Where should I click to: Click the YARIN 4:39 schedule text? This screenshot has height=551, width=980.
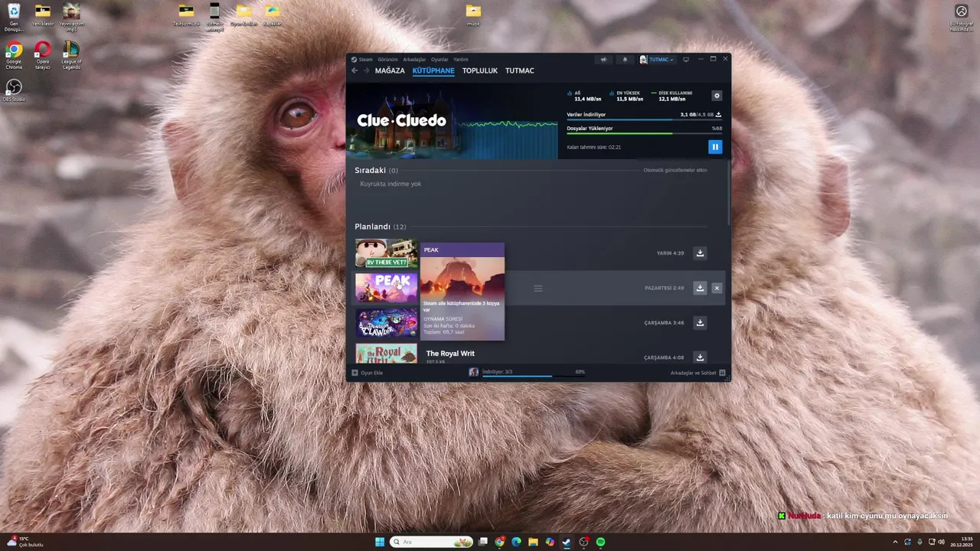(670, 253)
